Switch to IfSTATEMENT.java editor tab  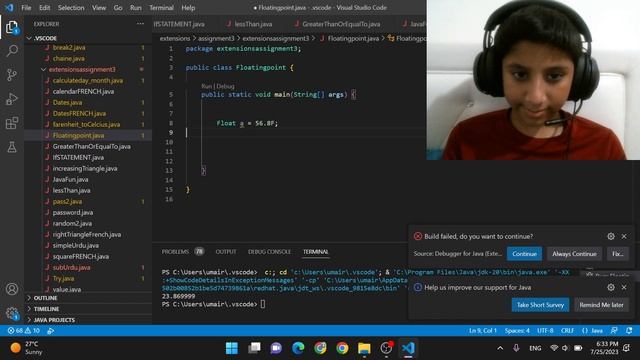179,24
